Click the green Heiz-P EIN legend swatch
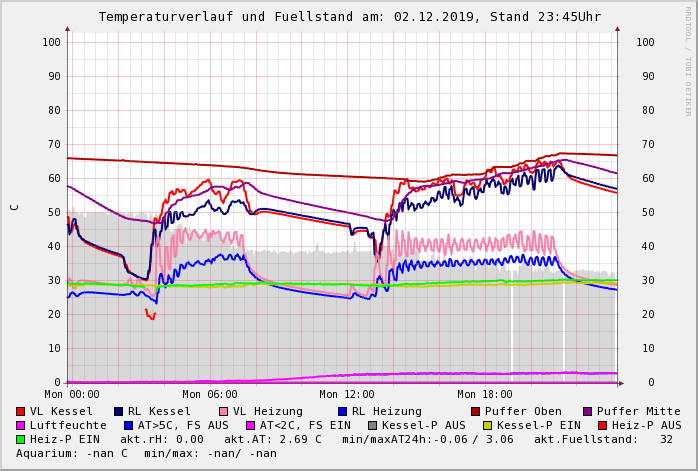 [x=21, y=439]
